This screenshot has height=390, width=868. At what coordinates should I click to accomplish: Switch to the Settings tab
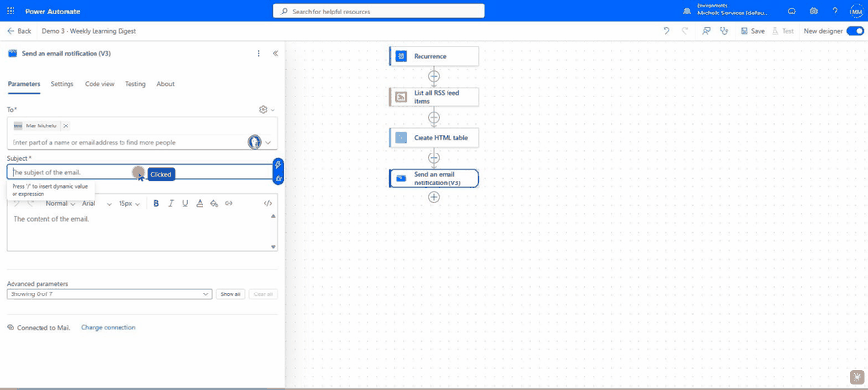tap(62, 84)
